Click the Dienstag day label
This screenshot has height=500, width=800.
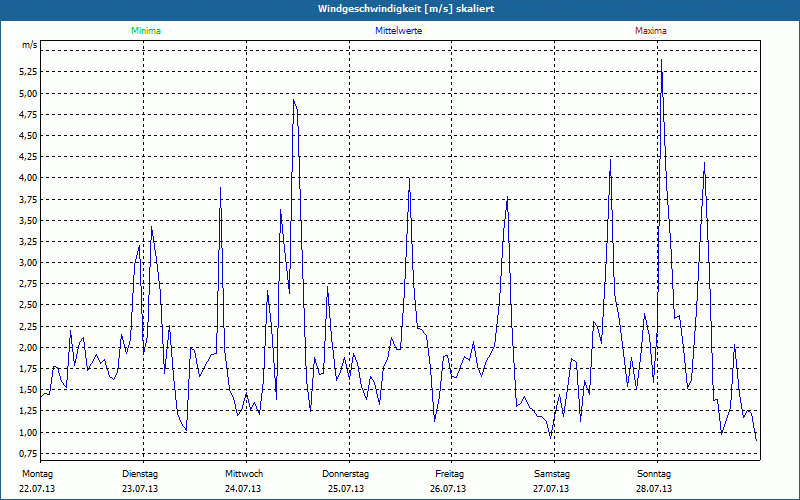point(140,474)
